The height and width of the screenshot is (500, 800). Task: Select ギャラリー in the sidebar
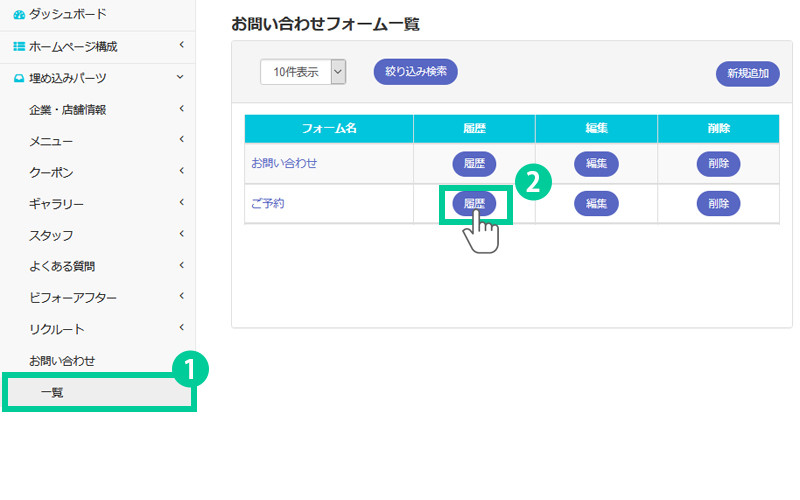(x=57, y=204)
